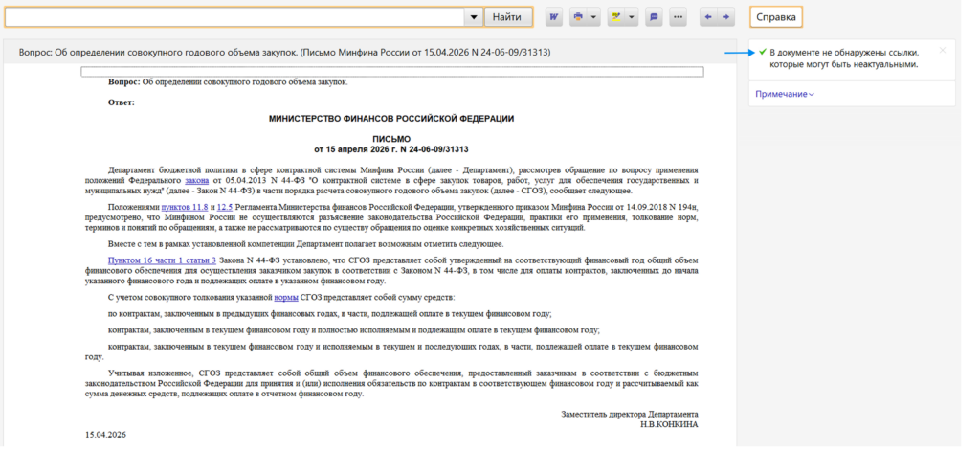Viewport: 980px width, 452px height.
Task: Click the date '15.04.2026' at bottom
Action: point(105,435)
